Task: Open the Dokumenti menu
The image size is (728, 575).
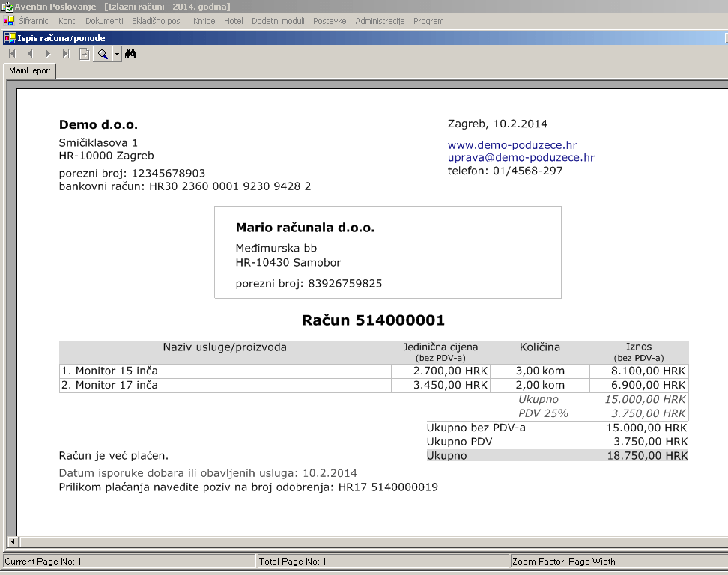Action: (x=104, y=21)
